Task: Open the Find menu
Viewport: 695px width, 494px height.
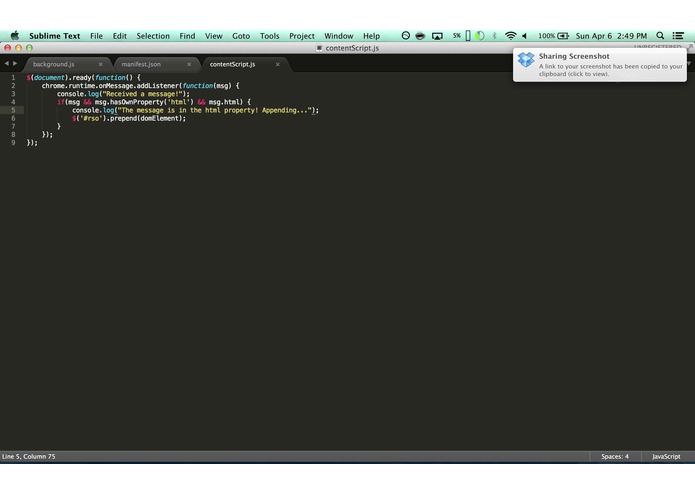Action: [x=187, y=36]
